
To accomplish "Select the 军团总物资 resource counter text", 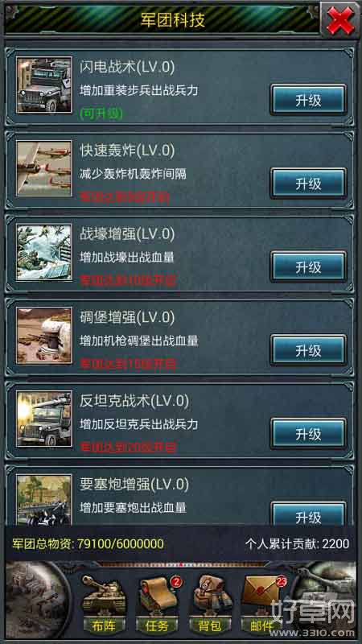I will [88, 544].
